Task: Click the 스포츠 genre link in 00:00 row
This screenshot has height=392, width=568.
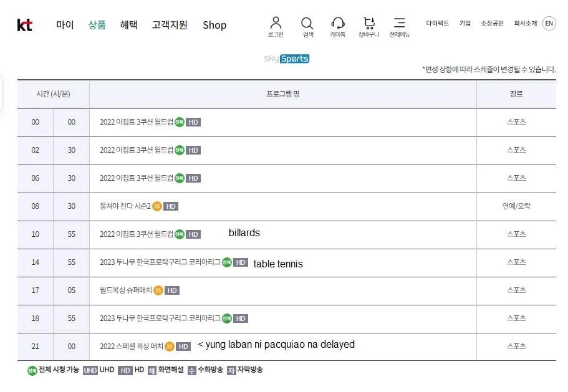Action: click(516, 122)
